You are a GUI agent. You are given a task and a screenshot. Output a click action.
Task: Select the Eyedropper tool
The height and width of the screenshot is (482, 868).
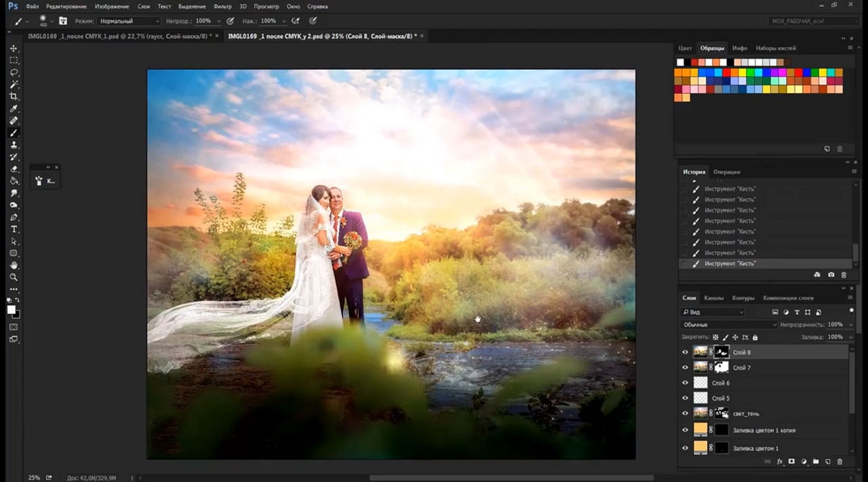14,109
